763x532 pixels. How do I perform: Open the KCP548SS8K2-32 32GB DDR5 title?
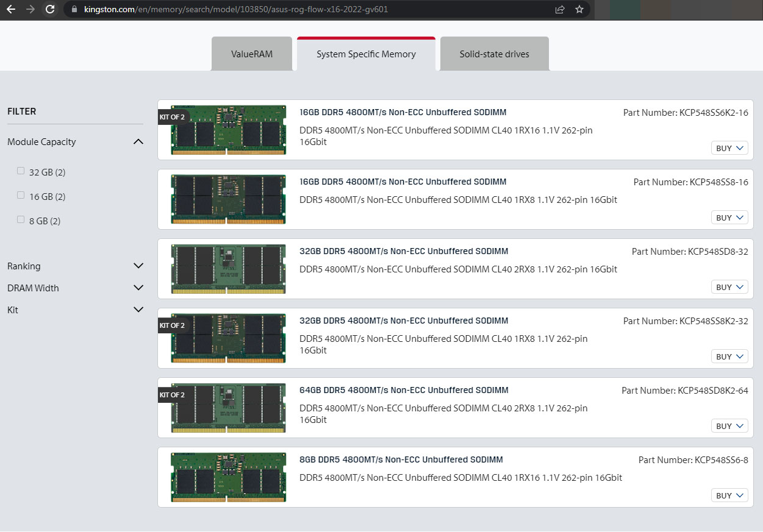404,321
